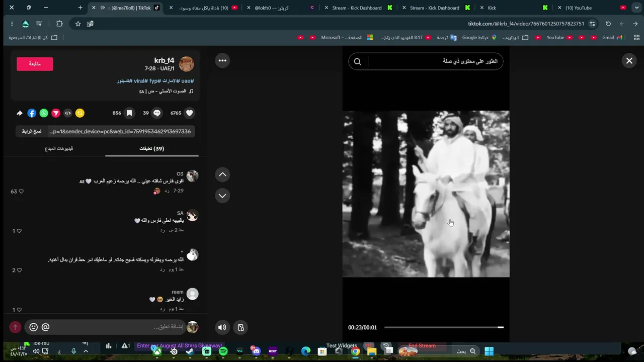Open the three-dots more options menu
The width and height of the screenshot is (644, 362).
(x=222, y=60)
